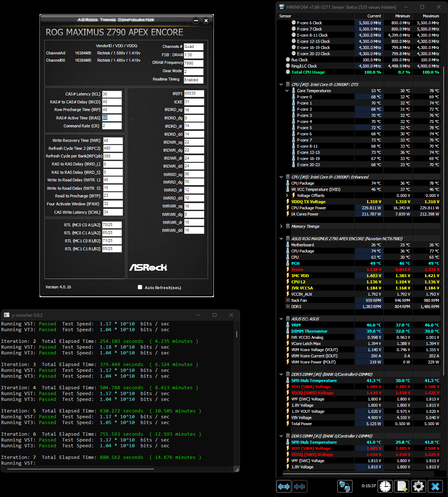Click the CAS# Latency (tCL) value field
Viewport: 448px width, 497px height.
pyautogui.click(x=111, y=94)
